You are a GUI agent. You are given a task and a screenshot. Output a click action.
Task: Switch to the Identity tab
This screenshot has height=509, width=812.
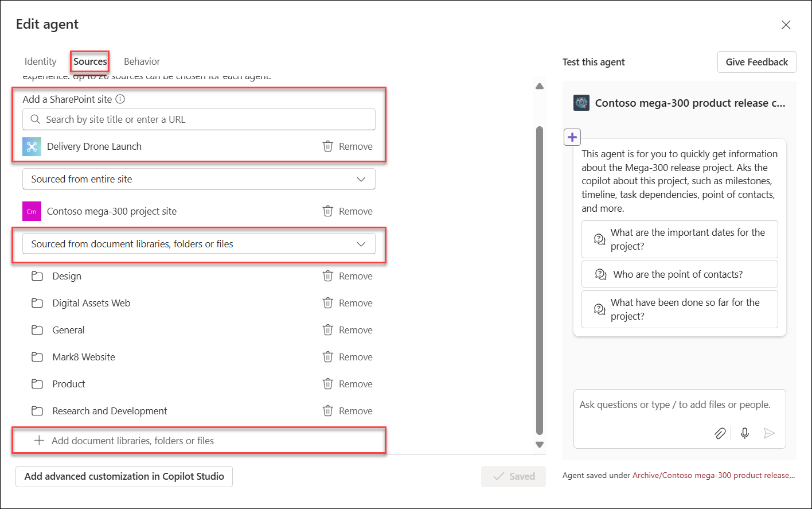click(x=40, y=61)
